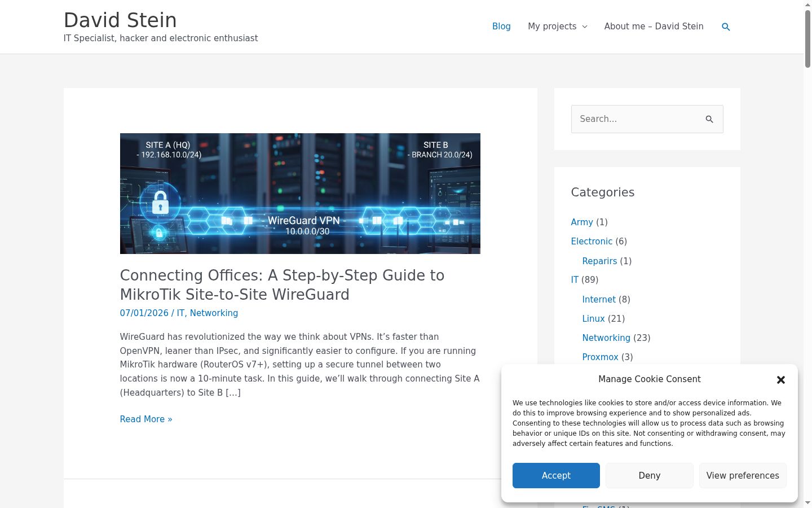Viewport: 812px width, 508px height.
Task: Open the header search icon
Action: tap(726, 27)
